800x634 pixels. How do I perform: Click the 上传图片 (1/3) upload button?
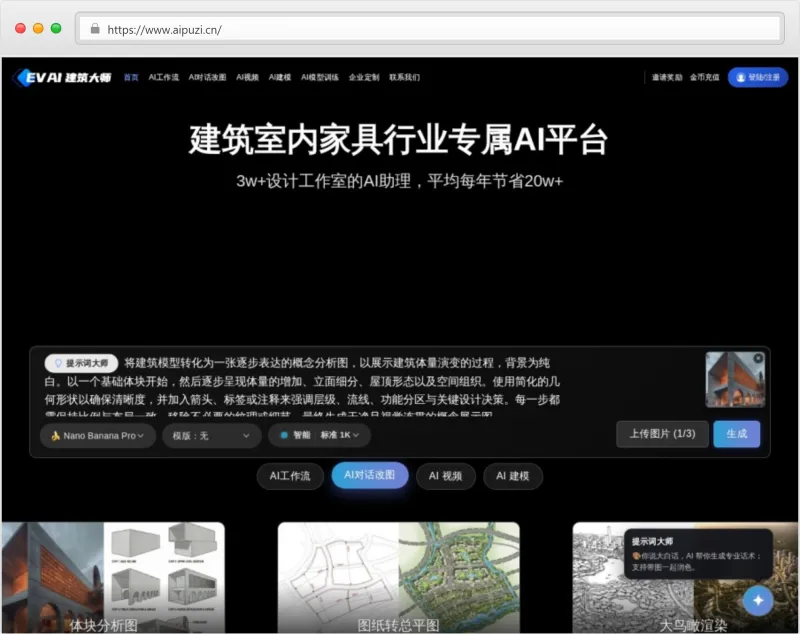coord(662,434)
